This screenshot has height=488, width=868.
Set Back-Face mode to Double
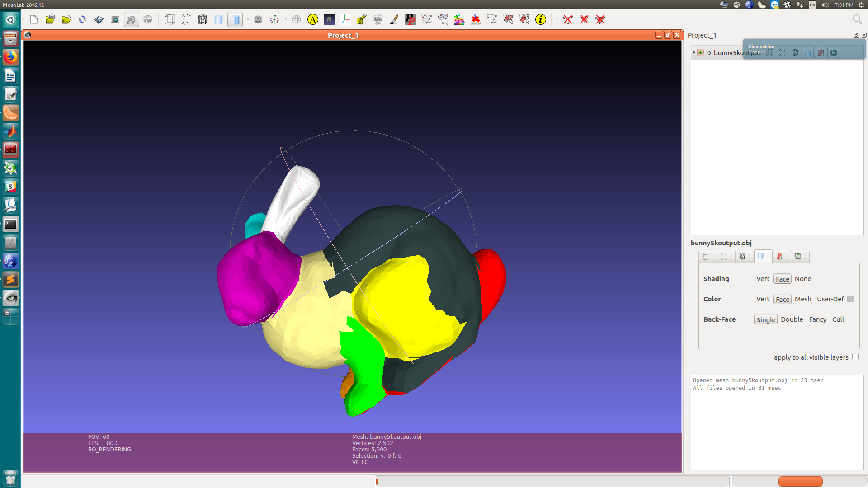792,319
